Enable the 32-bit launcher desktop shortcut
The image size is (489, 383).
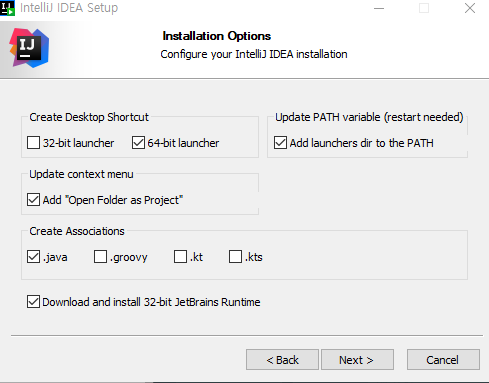click(33, 143)
